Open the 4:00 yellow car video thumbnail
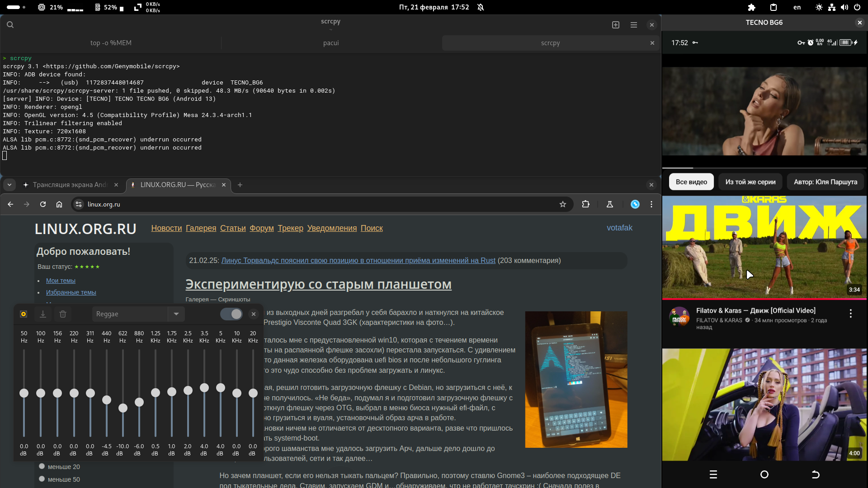Viewport: 868px width, 488px height. tap(764, 404)
